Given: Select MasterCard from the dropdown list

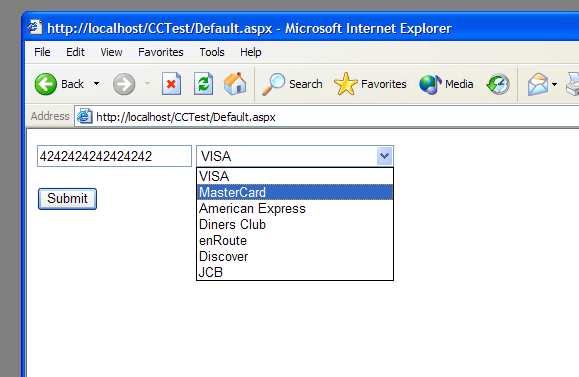Looking at the screenshot, I should point(295,192).
